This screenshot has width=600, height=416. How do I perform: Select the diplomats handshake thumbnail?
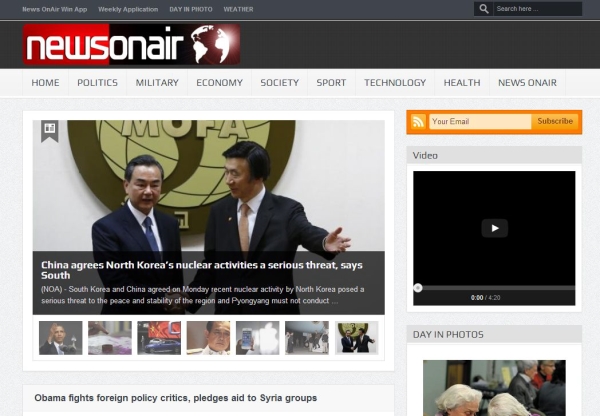click(x=357, y=338)
